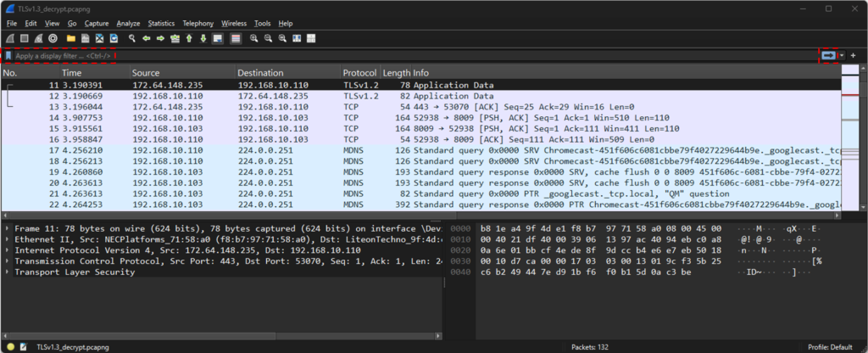868x353 pixels.
Task: Apply the display filter arrow button
Action: 828,56
